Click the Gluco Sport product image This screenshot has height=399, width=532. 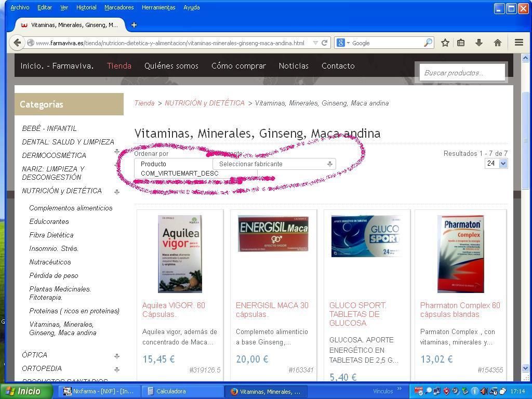[x=367, y=236]
